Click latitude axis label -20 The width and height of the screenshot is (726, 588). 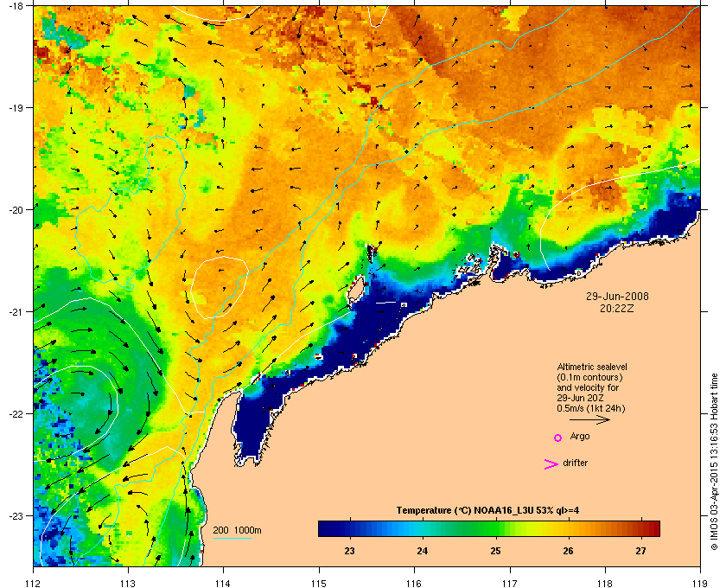[x=16, y=209]
